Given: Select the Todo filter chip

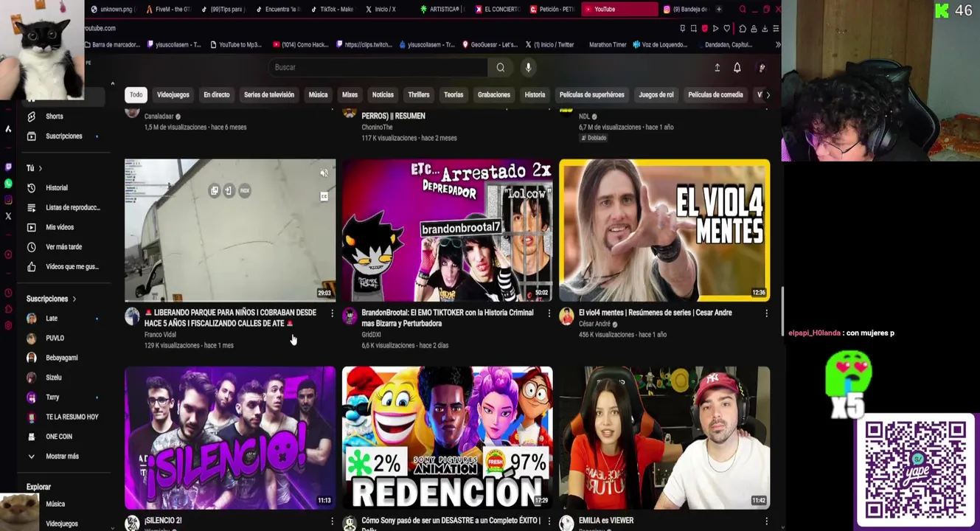Looking at the screenshot, I should point(136,95).
